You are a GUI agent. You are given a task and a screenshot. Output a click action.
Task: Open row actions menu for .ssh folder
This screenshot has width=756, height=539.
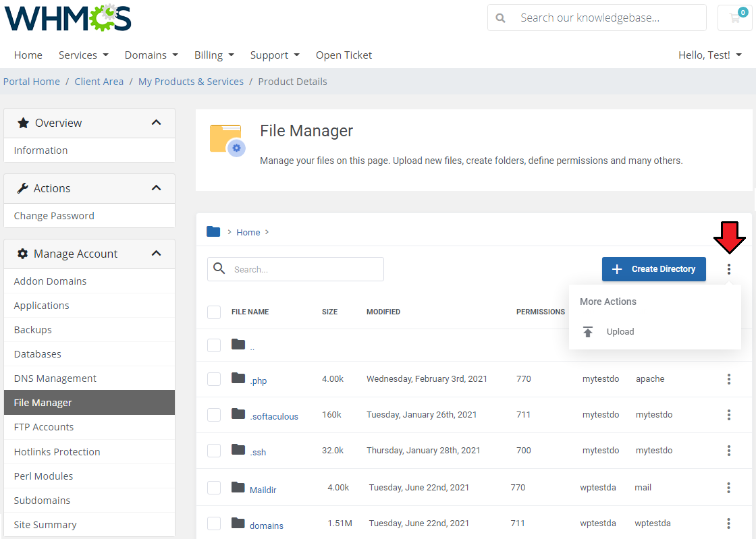[728, 451]
